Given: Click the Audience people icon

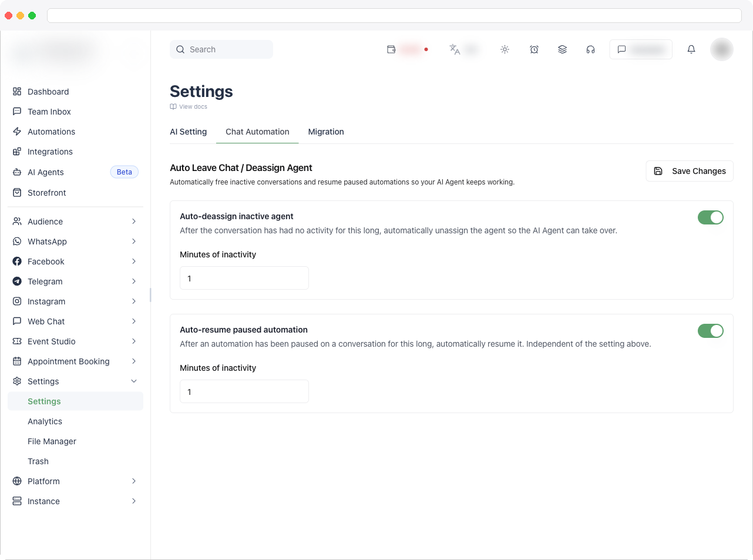Looking at the screenshot, I should 17,222.
